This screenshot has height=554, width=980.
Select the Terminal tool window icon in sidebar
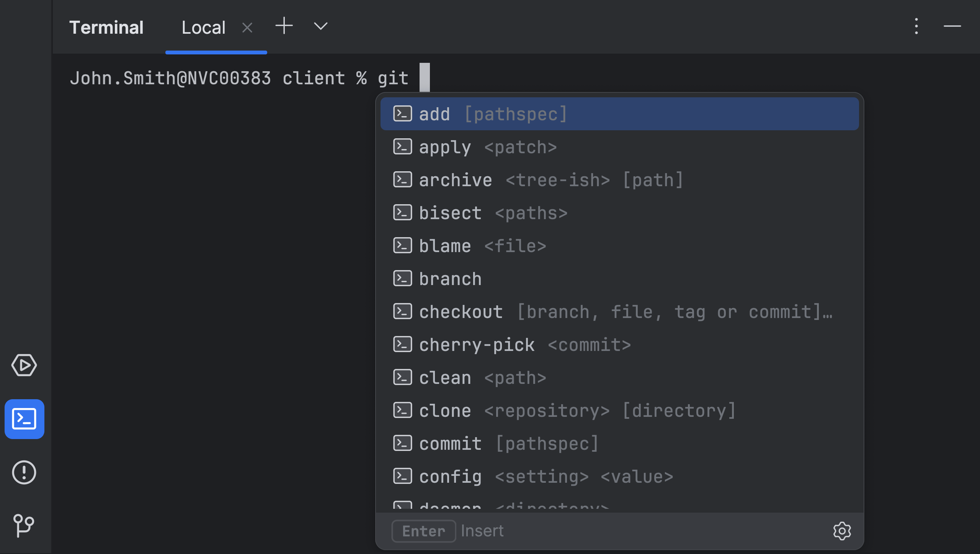point(24,419)
